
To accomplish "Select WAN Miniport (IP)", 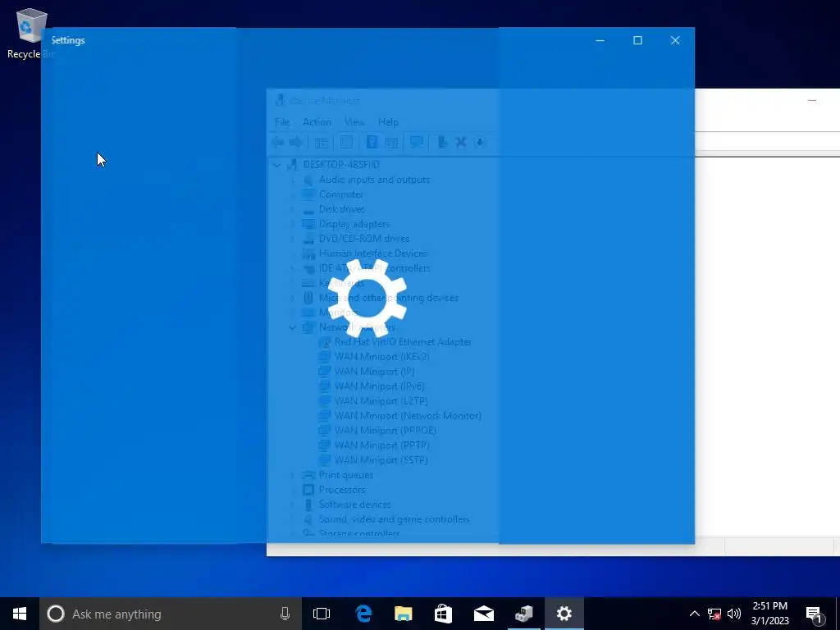I will click(374, 372).
